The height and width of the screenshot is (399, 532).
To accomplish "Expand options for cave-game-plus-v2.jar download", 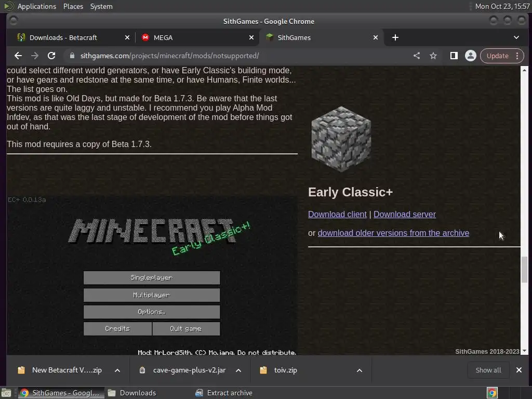I will 238,370.
